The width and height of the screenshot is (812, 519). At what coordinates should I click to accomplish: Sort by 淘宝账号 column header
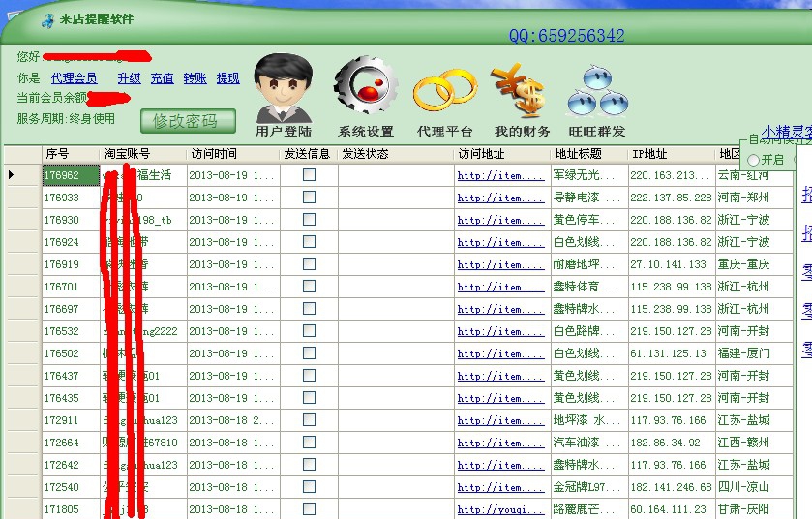pyautogui.click(x=143, y=154)
